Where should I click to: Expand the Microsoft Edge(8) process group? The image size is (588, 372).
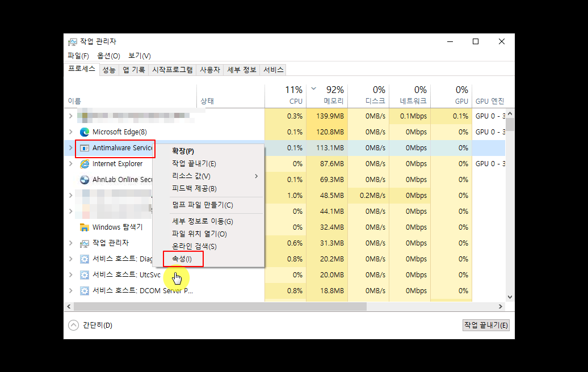(x=70, y=132)
